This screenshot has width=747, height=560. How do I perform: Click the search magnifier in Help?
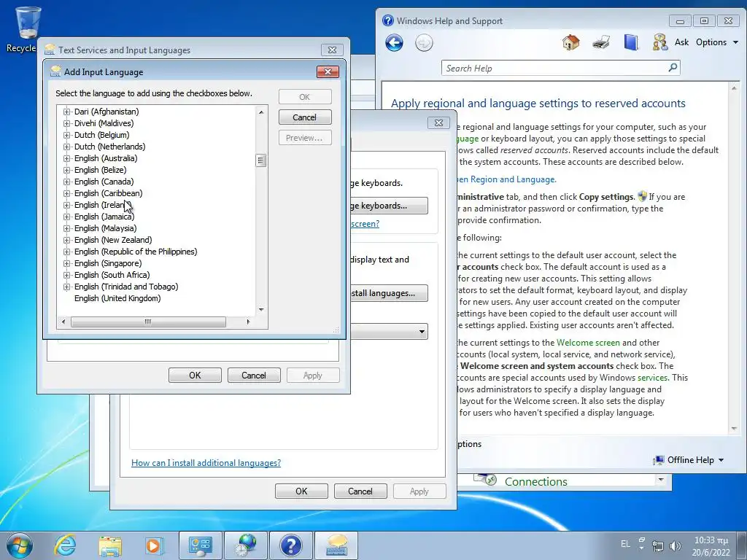pos(673,68)
